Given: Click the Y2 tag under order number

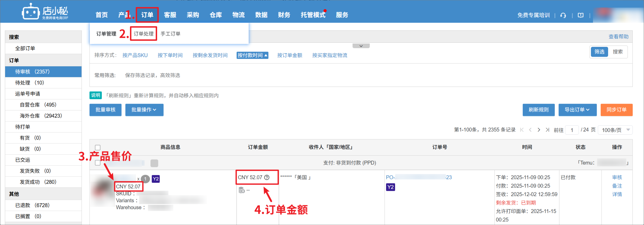Looking at the screenshot, I should (390, 187).
